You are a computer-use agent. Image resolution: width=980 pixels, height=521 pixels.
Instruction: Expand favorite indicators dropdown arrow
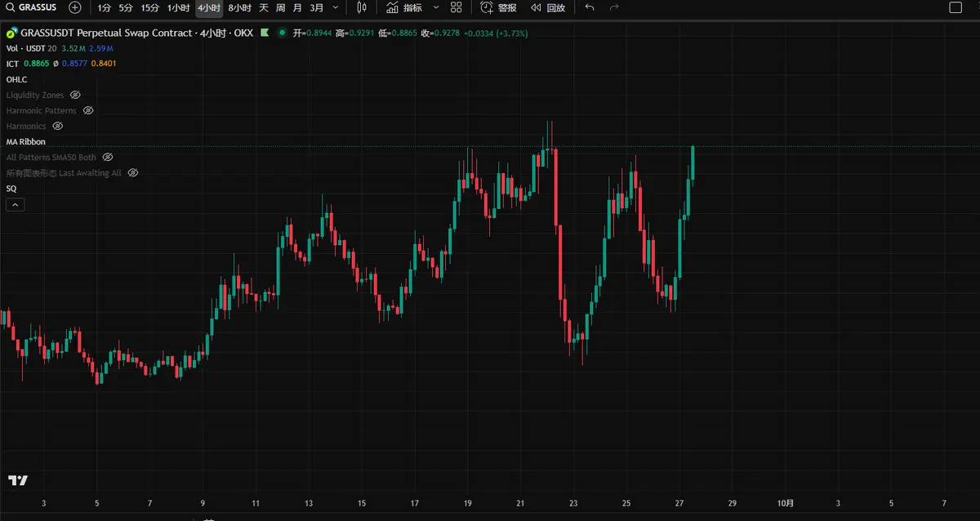coord(435,7)
